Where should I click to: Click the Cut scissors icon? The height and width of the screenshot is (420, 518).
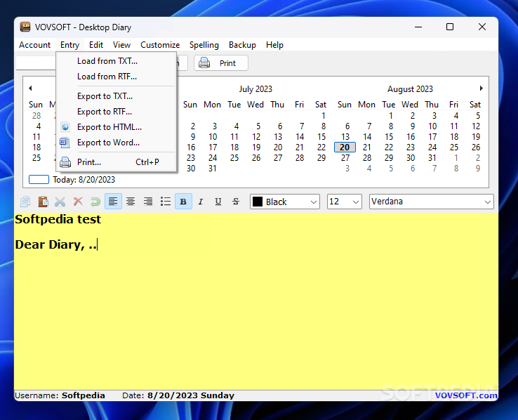[x=60, y=202]
